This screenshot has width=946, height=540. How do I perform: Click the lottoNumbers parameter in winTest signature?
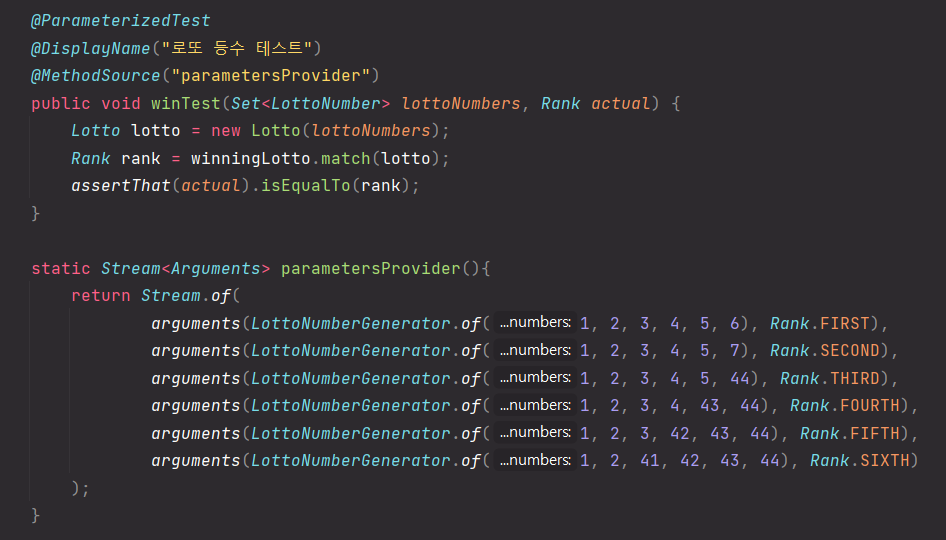(x=461, y=104)
